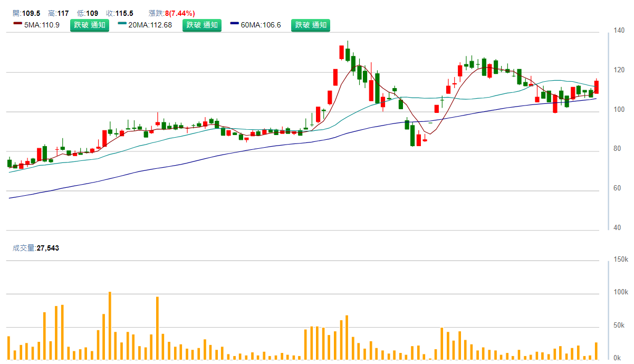Click the 開:109.5 opening price text
634x364 pixels.
point(26,13)
